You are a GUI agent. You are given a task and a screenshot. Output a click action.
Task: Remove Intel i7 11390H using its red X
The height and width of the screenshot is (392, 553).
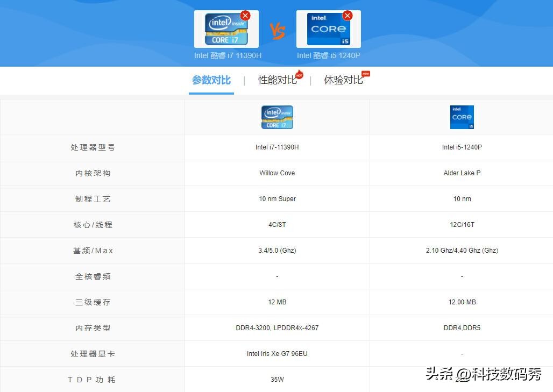point(245,16)
